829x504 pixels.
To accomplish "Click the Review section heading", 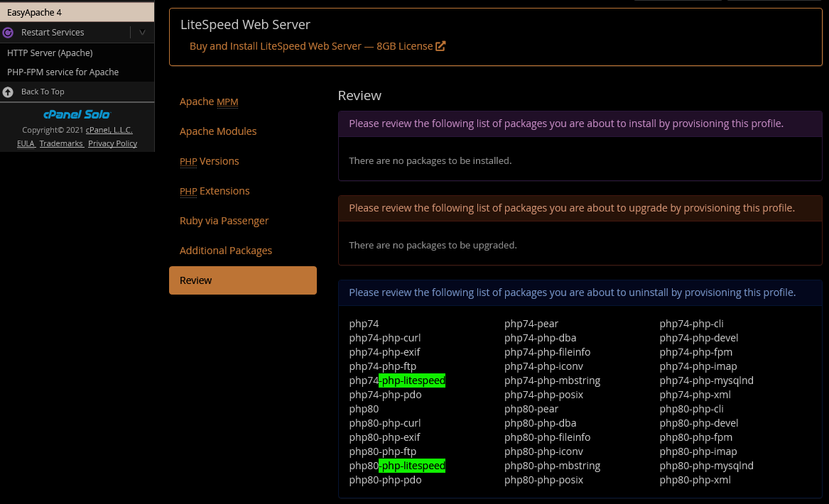I will pos(359,96).
